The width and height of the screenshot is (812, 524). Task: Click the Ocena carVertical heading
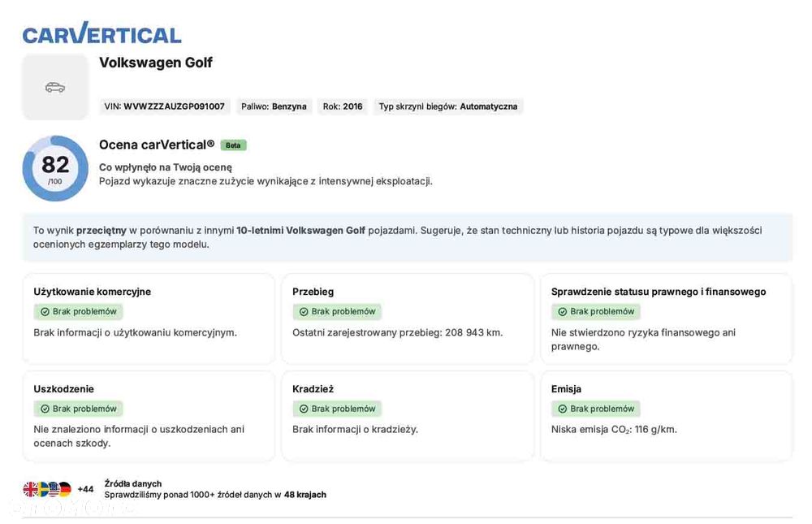(x=157, y=145)
